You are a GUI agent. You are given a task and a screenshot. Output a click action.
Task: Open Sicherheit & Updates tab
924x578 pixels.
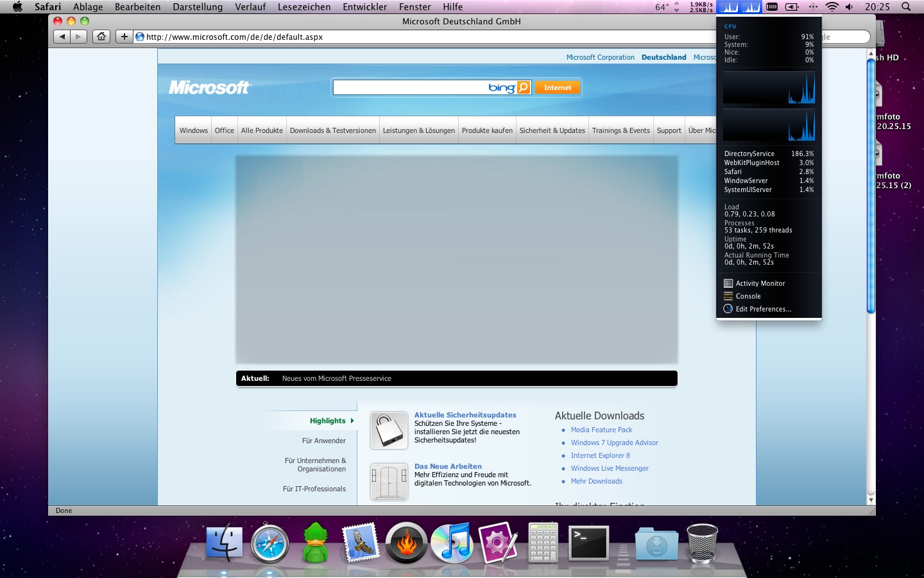click(x=552, y=130)
